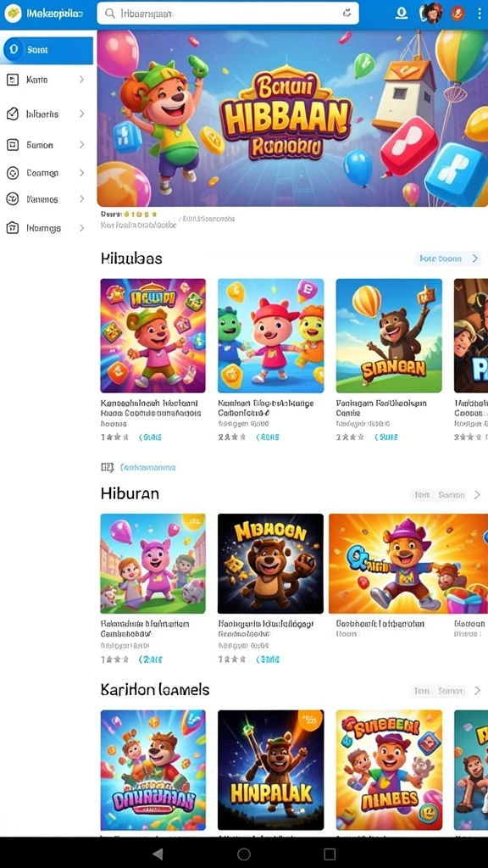Screen dimensions: 488x868
Task: Click the search input field
Action: [x=228, y=14]
